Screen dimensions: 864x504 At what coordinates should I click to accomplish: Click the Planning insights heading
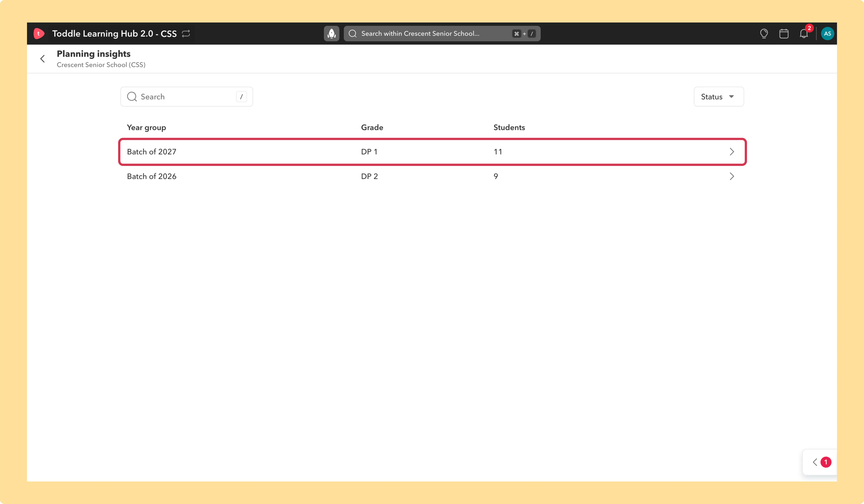[94, 54]
